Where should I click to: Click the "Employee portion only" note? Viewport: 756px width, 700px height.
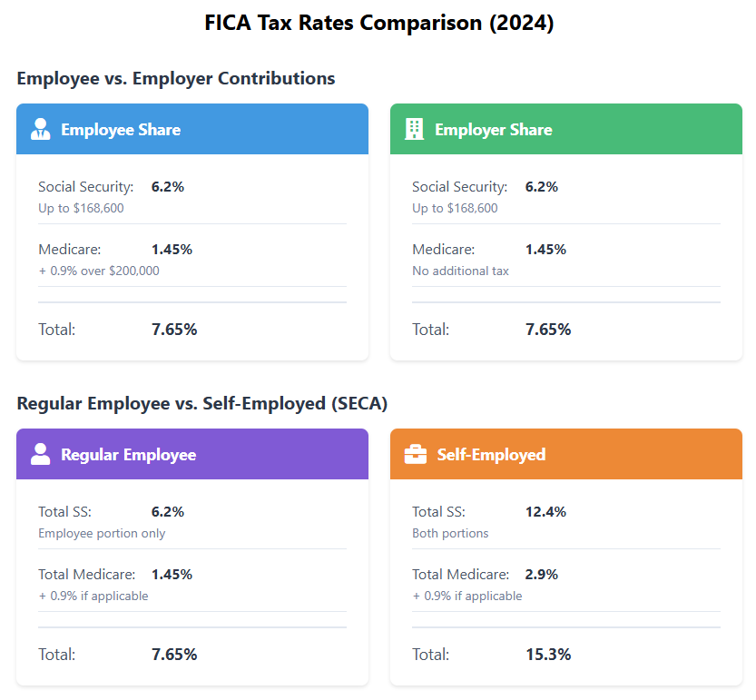102,533
